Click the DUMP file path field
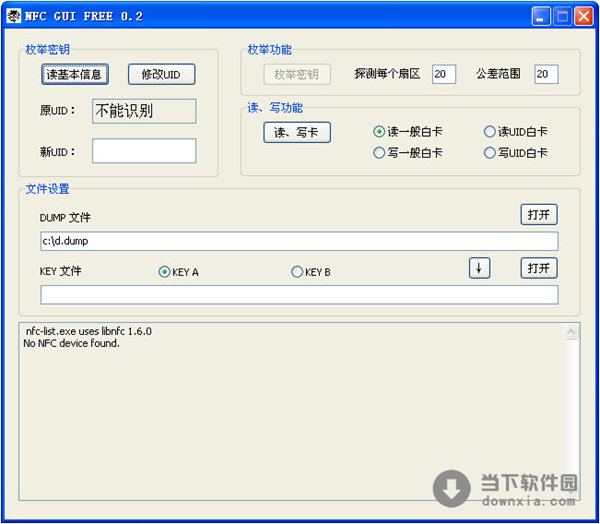600x524 pixels. click(298, 241)
